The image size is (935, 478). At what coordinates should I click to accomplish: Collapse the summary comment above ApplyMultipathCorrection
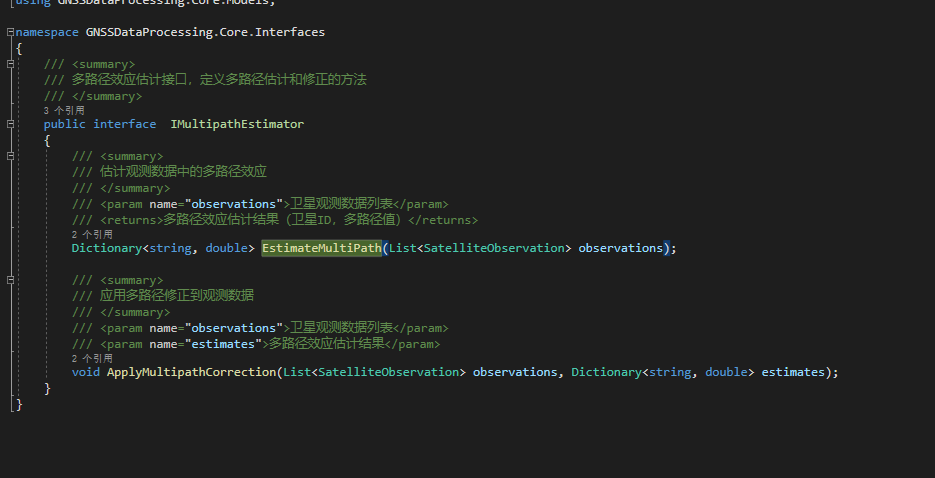tap(10, 280)
